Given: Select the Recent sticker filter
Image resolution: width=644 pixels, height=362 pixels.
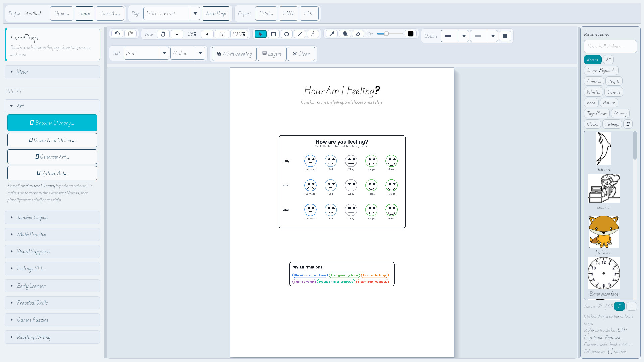Looking at the screenshot, I should point(592,60).
